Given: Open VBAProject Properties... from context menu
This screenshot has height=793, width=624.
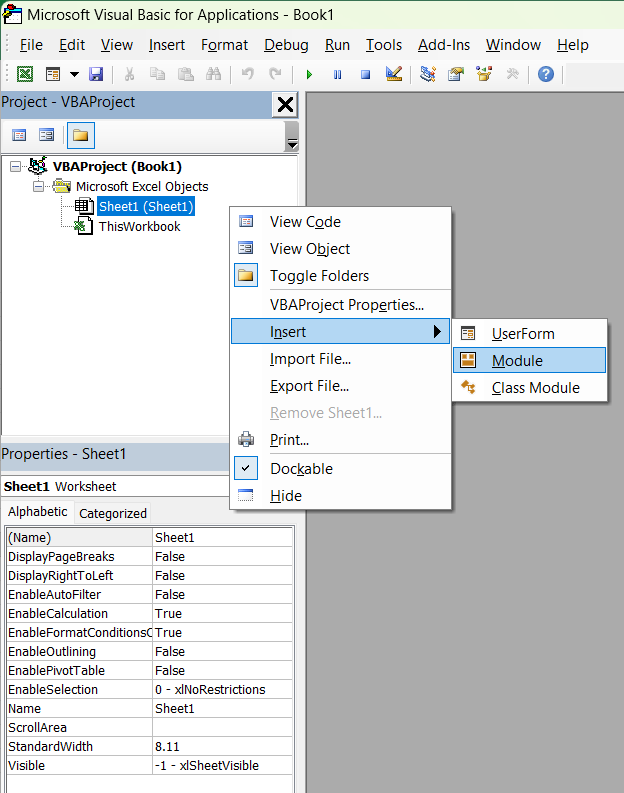Looking at the screenshot, I should [340, 305].
